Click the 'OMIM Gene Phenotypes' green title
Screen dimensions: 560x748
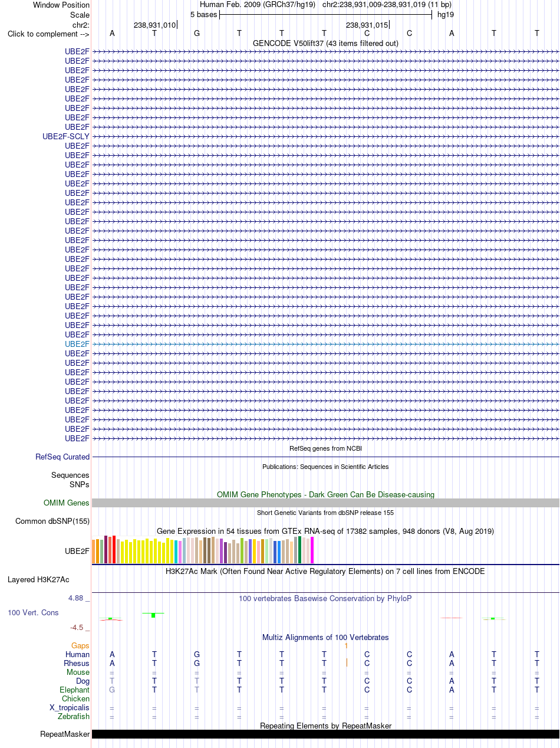click(325, 494)
